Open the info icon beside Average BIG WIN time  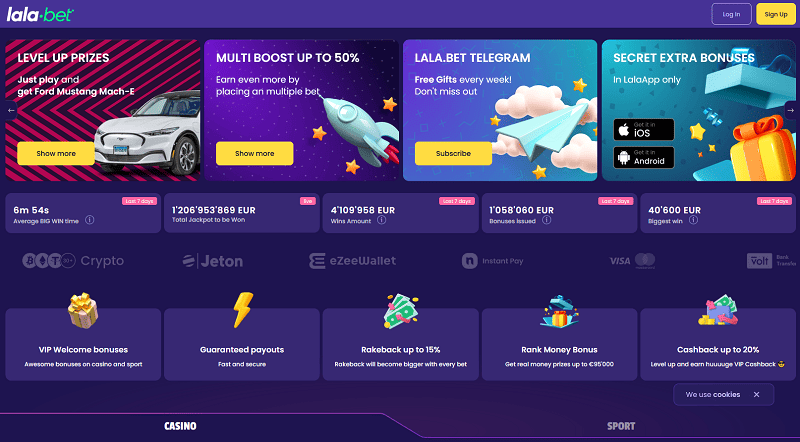click(x=90, y=220)
